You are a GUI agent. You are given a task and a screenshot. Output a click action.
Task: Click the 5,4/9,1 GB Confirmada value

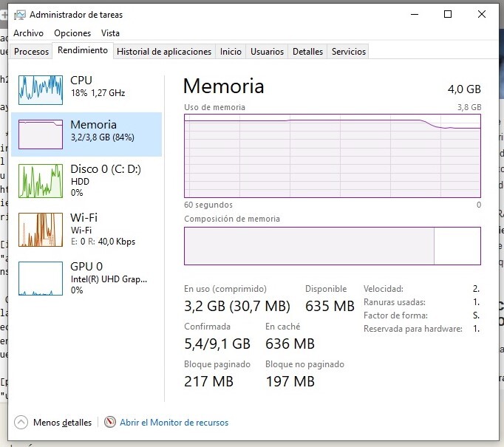pos(217,344)
